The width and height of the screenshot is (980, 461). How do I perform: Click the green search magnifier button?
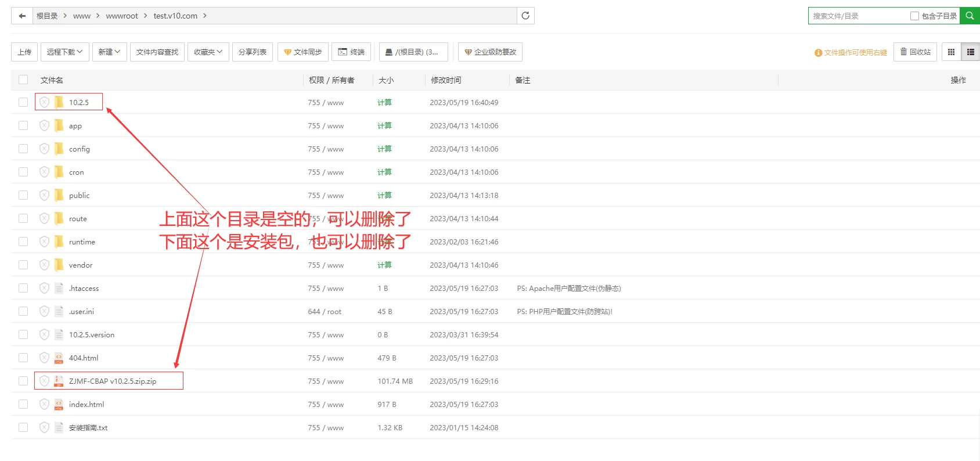click(970, 16)
